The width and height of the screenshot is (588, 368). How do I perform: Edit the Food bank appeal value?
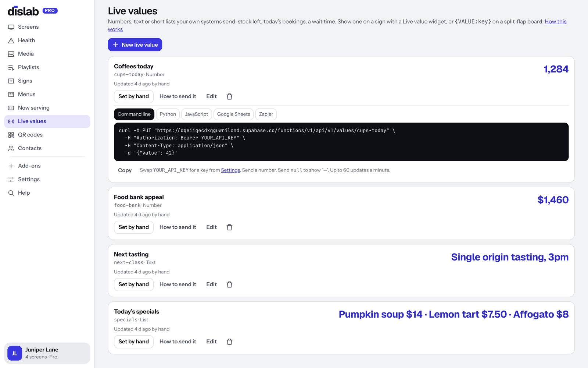[x=211, y=227]
